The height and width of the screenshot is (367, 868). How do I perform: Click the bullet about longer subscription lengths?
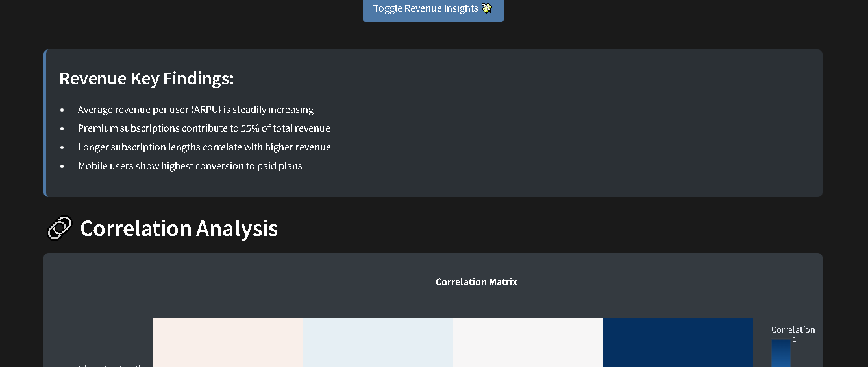[x=204, y=147]
